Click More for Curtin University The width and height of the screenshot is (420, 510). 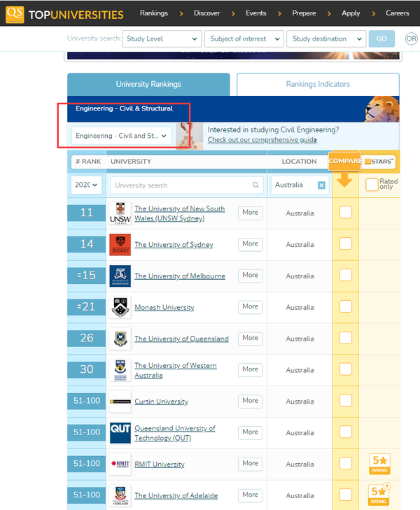(250, 401)
